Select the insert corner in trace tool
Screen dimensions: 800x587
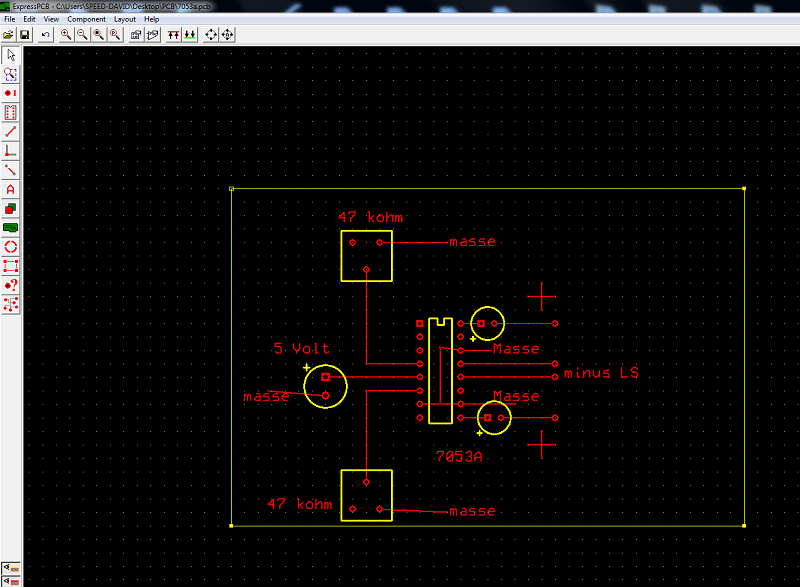[11, 151]
